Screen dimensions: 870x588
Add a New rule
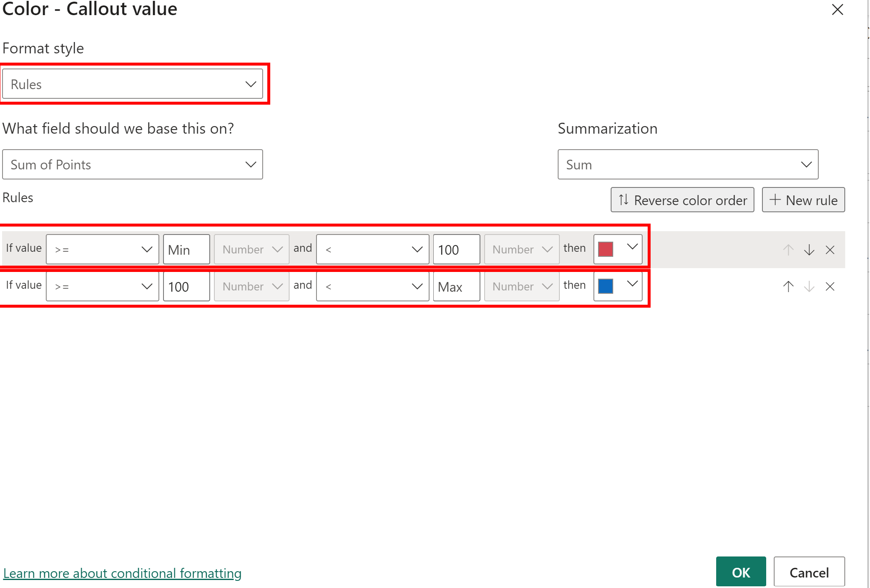(803, 200)
